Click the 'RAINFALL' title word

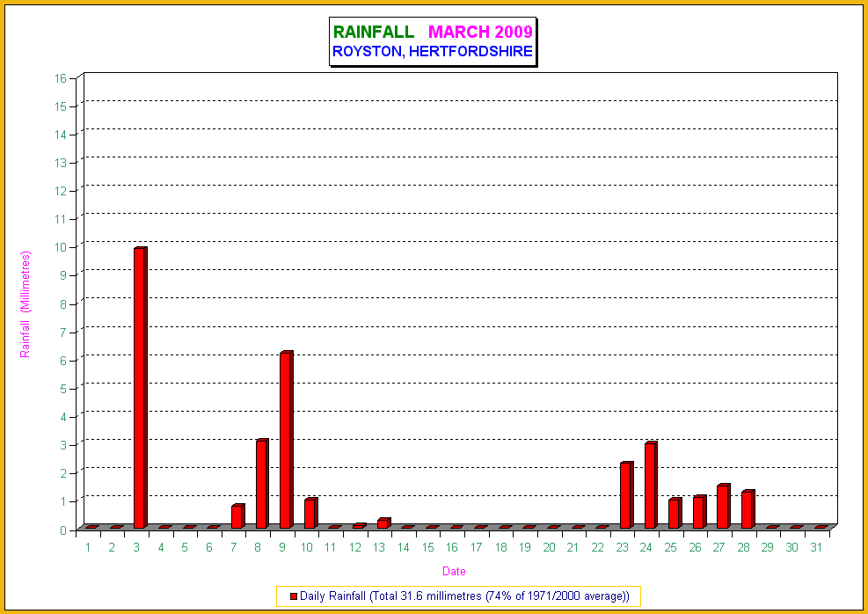374,32
